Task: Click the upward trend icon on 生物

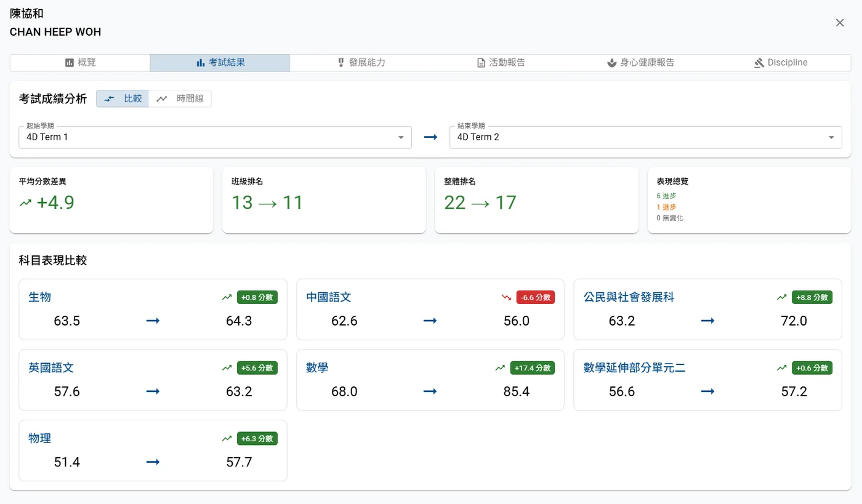Action: pos(227,297)
